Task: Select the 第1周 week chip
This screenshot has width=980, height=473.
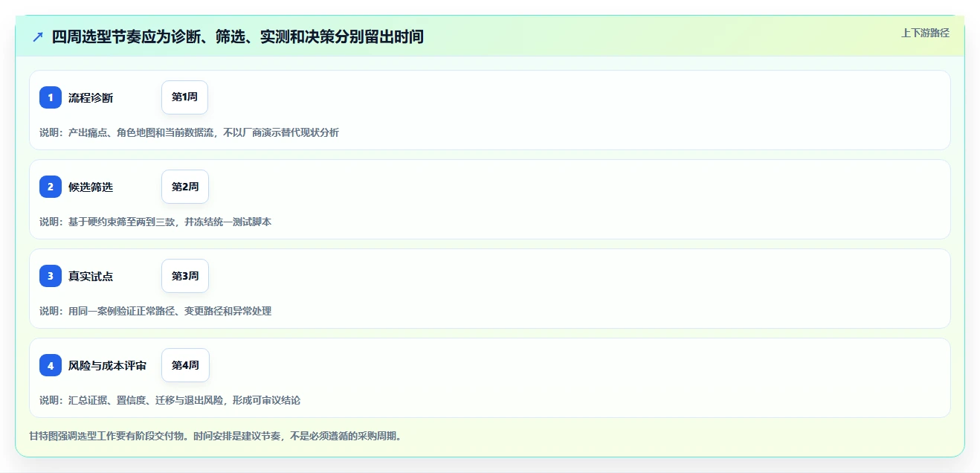Action: [184, 97]
